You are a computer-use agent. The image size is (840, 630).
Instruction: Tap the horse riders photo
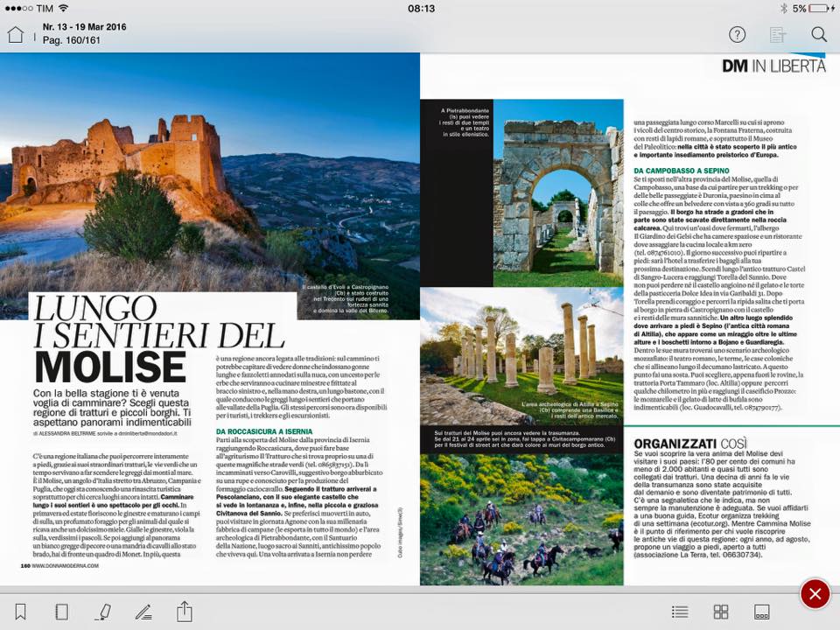point(521,519)
